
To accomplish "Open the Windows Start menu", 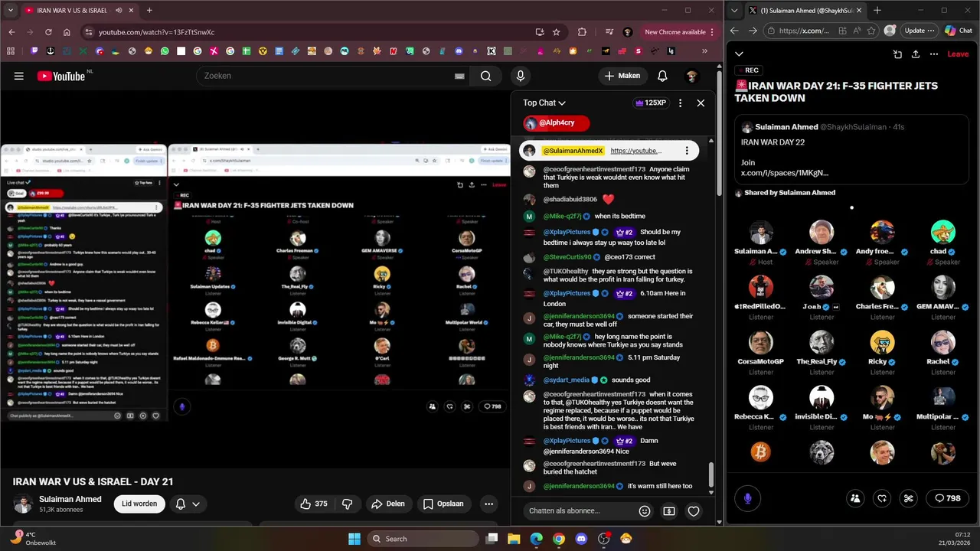I will (354, 539).
